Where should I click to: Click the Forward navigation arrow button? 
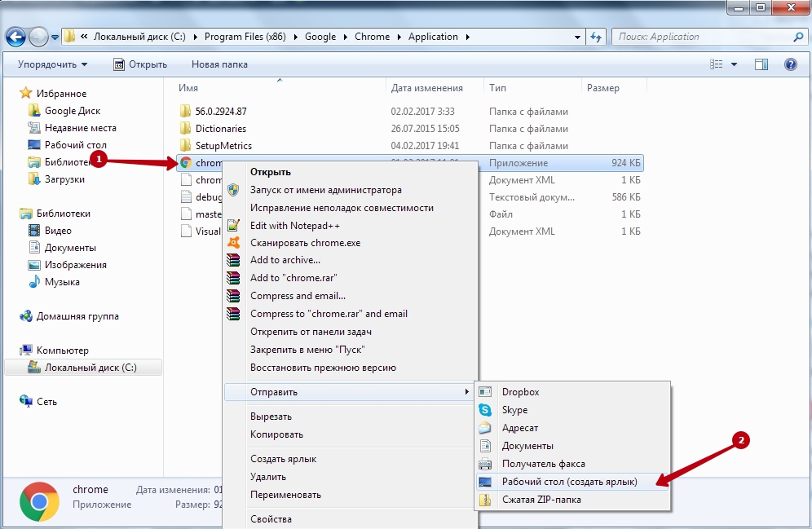(x=39, y=37)
